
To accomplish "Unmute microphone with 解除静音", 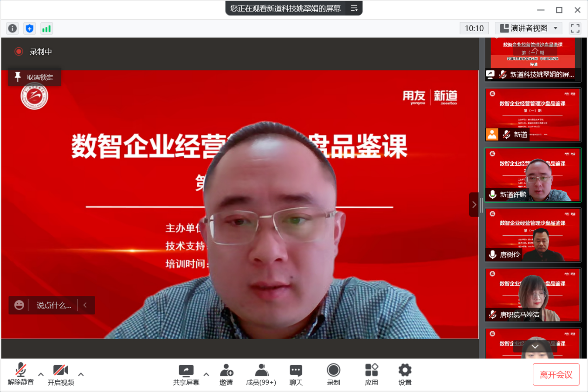I will 21,374.
